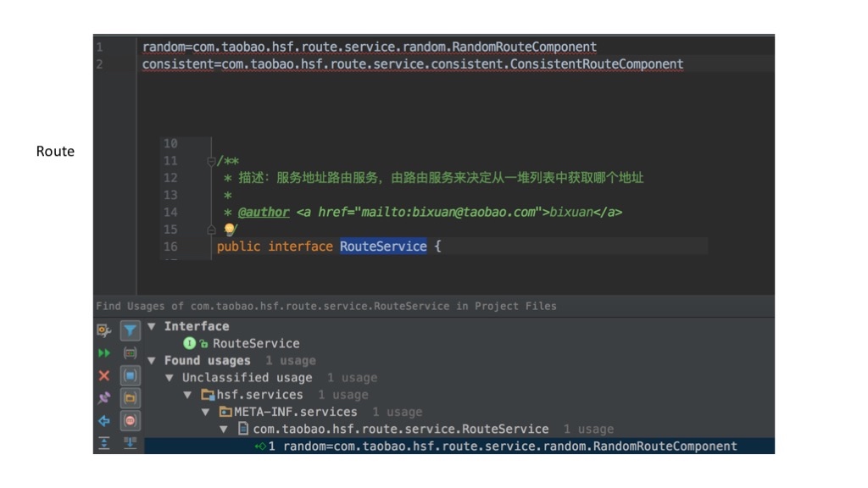This screenshot has height=488, width=868.
Task: Select the random=...RandomRouteComponent usage result row
Action: click(x=459, y=446)
